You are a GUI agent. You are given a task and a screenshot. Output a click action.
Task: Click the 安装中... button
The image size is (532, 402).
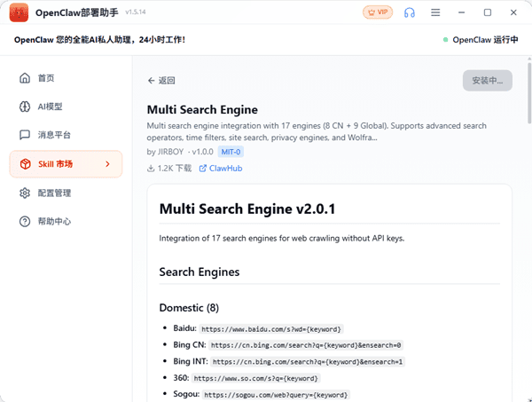[x=487, y=81]
